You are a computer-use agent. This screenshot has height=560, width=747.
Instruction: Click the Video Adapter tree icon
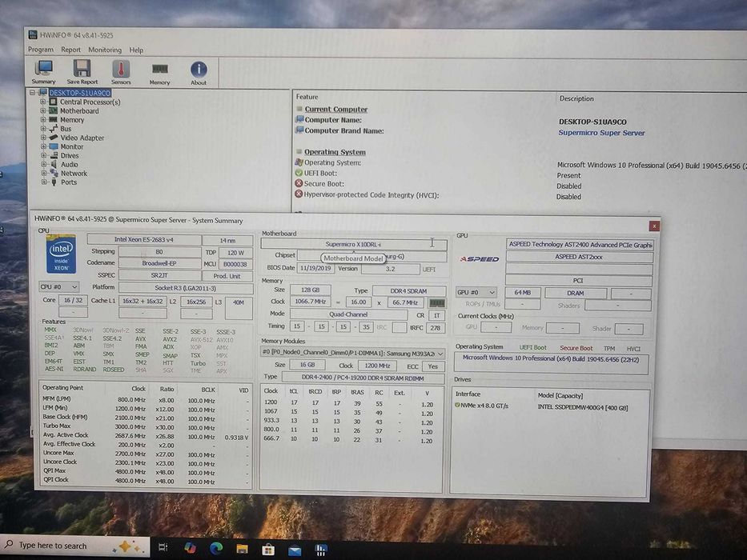click(x=54, y=138)
